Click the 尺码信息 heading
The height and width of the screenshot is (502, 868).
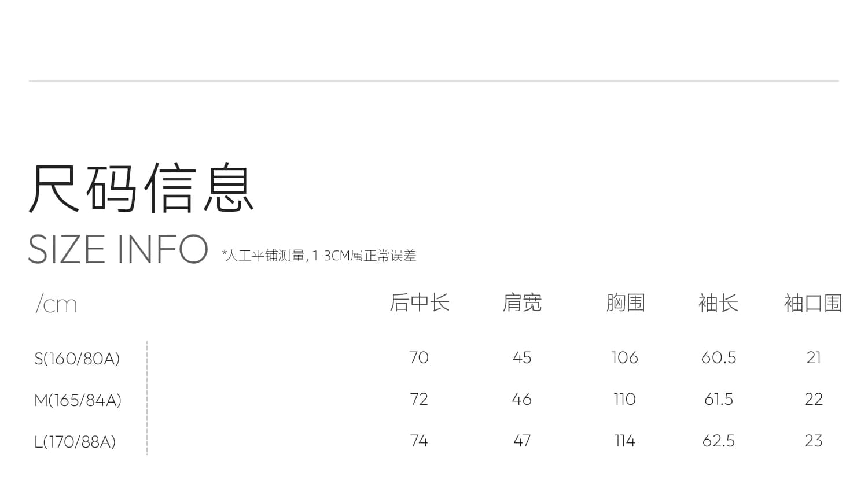pyautogui.click(x=141, y=188)
